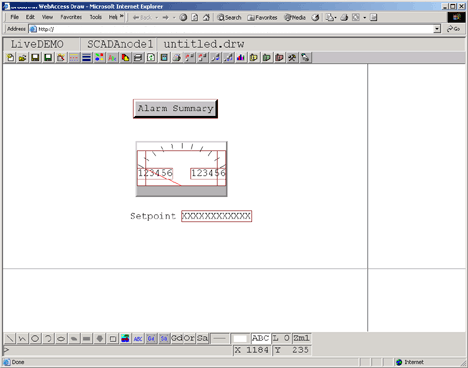
Task: Click the colored dots palette icon
Action: coord(99,58)
